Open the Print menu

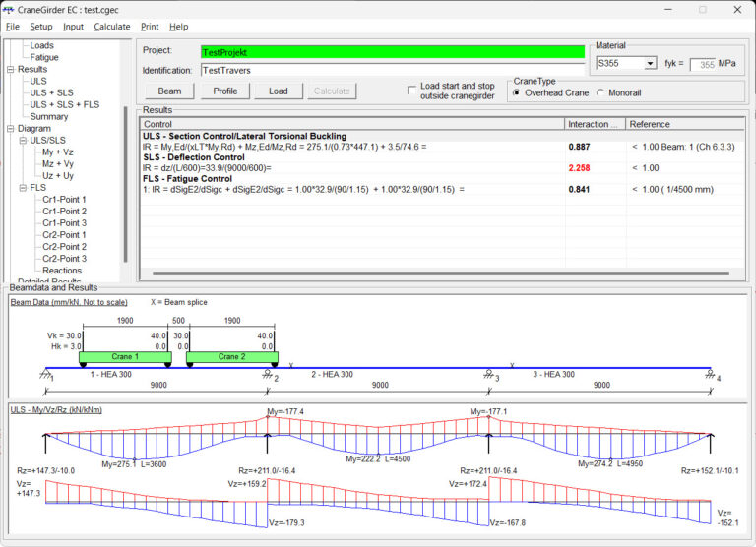(x=150, y=27)
